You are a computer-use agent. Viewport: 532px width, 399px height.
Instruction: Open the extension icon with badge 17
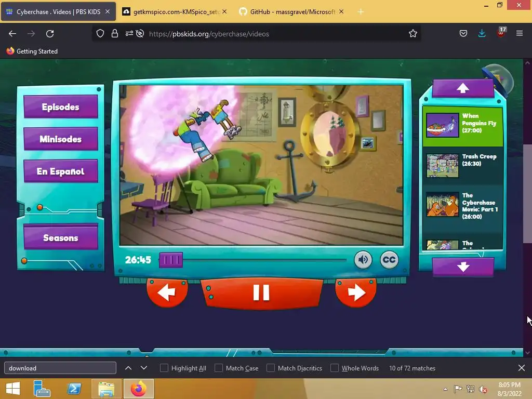[x=501, y=33]
